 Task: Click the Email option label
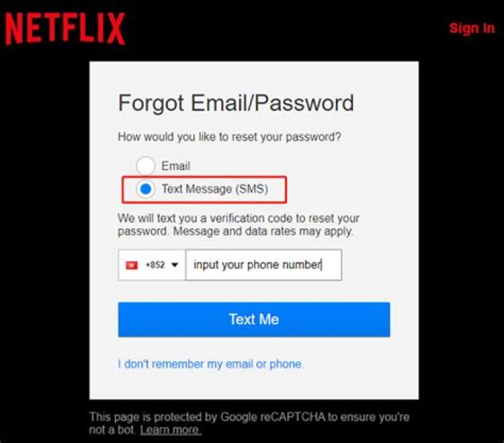(176, 166)
